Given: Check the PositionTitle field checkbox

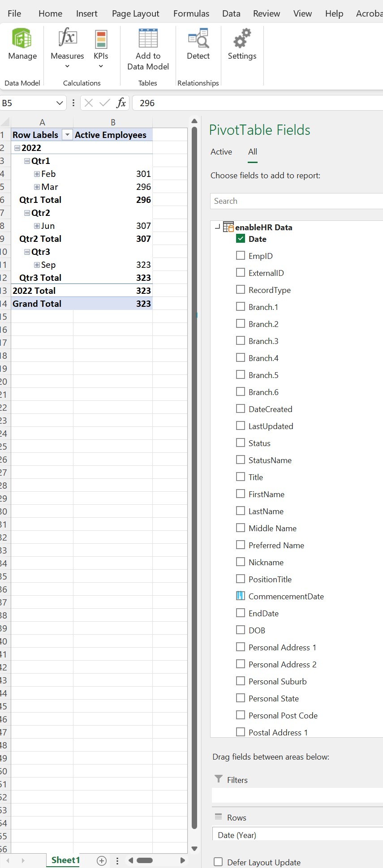Looking at the screenshot, I should (x=241, y=579).
